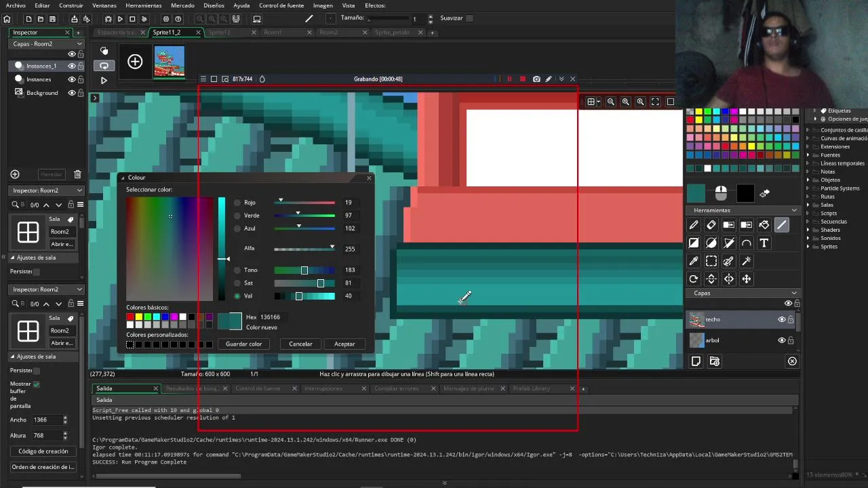Screen dimensions: 868x488
Task: Select the Line tool
Action: (x=782, y=225)
